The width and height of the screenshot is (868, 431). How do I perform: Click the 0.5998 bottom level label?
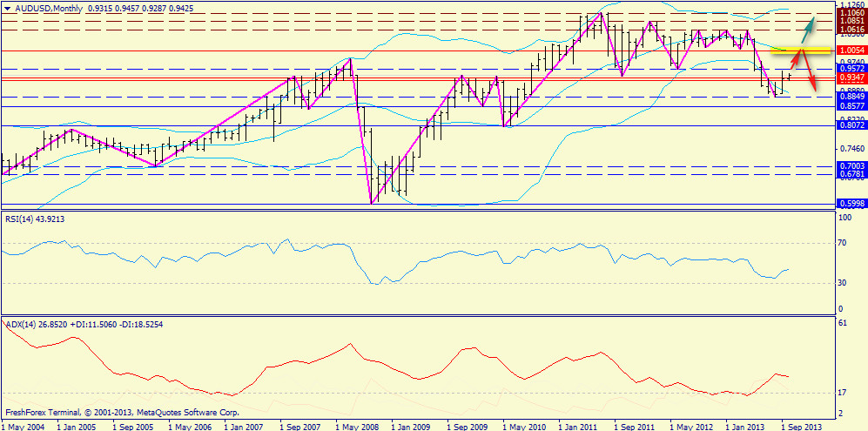[850, 204]
